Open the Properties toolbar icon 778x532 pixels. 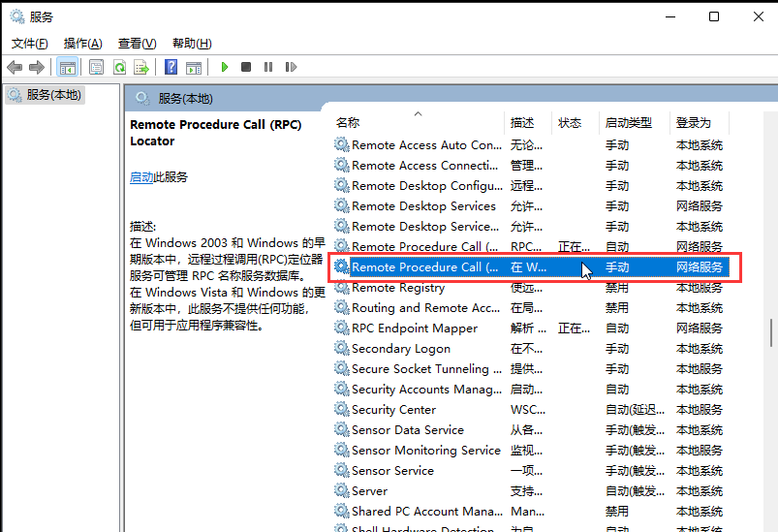[96, 67]
